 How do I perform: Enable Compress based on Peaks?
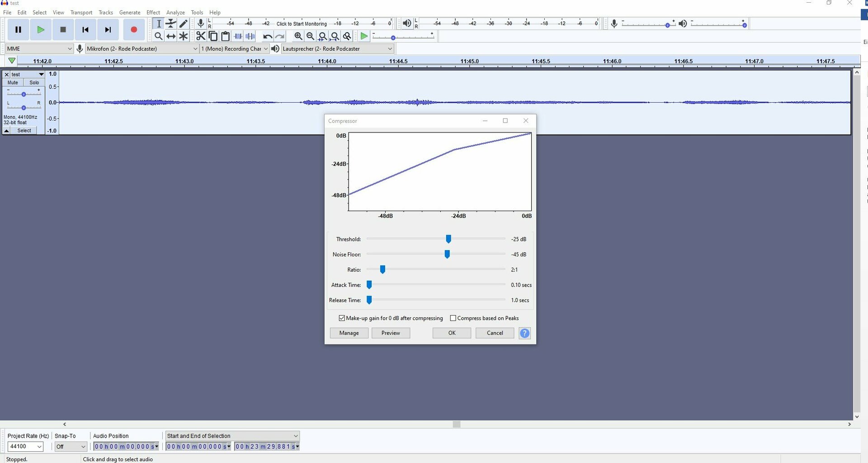click(x=453, y=318)
